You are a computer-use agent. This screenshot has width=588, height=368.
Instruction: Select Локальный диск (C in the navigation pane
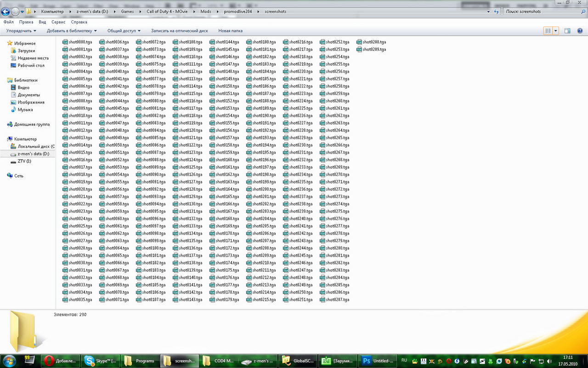pyautogui.click(x=36, y=146)
